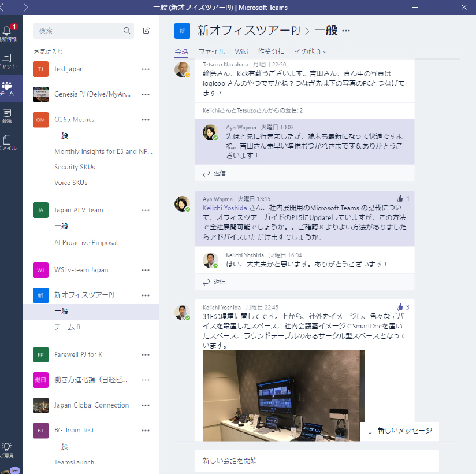Select the WSI v-team Japan team
The width and height of the screenshot is (476, 474).
coord(81,270)
